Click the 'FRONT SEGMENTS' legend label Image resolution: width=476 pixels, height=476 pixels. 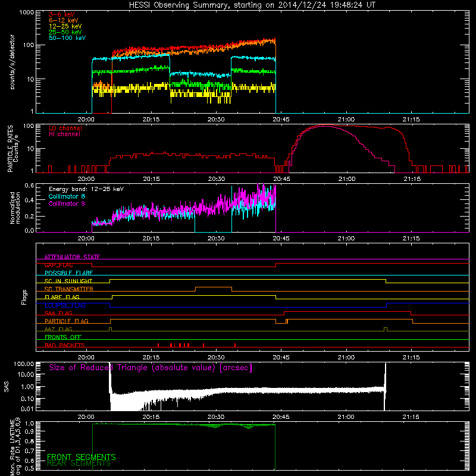coord(82,457)
